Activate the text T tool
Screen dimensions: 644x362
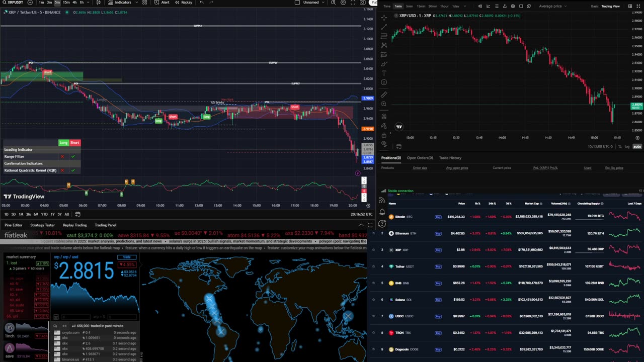click(384, 73)
